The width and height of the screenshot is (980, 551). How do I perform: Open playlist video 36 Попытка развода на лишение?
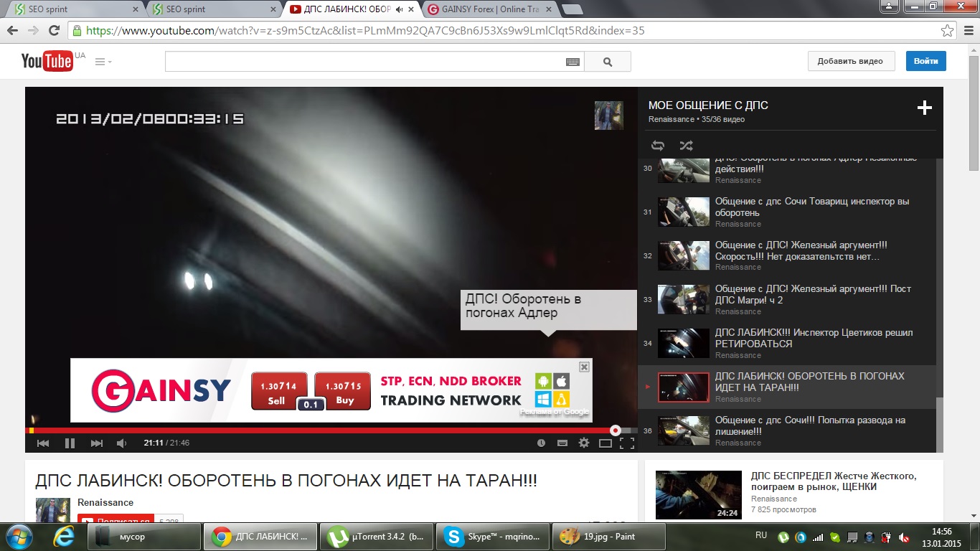pyautogui.click(x=787, y=431)
